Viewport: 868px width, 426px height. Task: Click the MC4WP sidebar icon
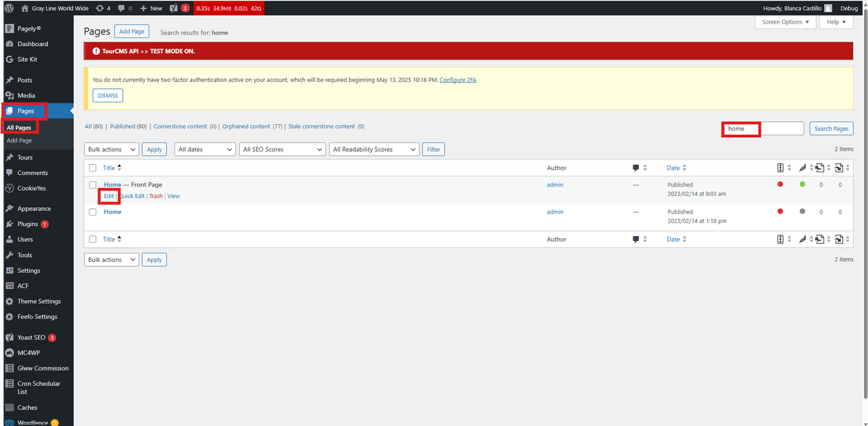pyautogui.click(x=9, y=353)
